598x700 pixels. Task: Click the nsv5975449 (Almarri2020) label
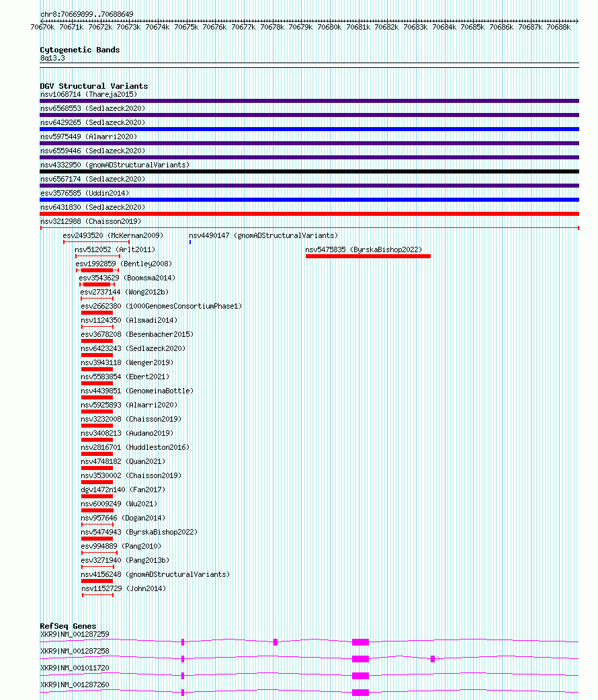pos(89,137)
